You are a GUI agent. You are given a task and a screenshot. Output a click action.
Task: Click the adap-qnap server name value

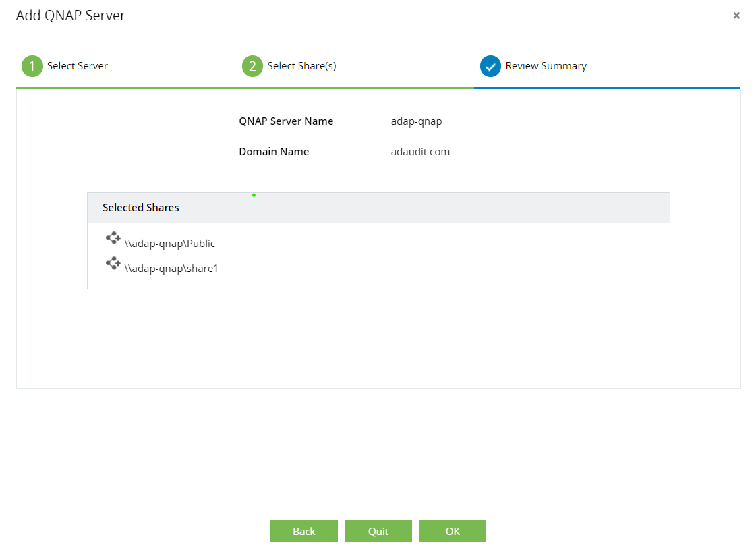[417, 121]
